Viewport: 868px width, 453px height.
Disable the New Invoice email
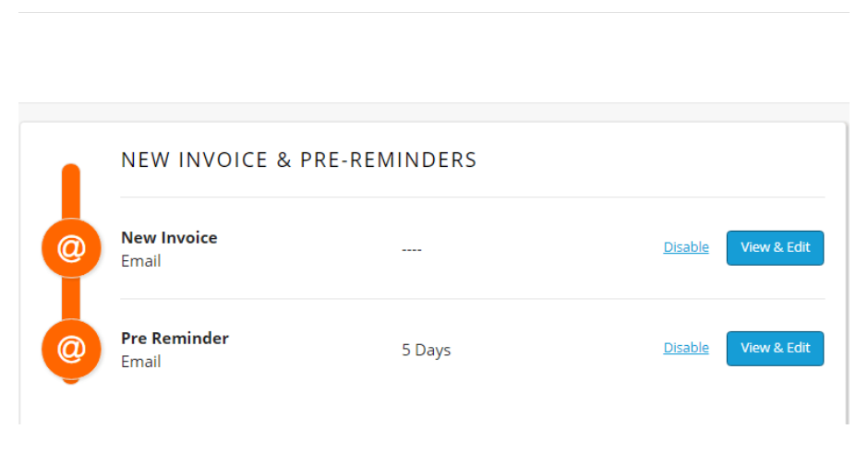tap(686, 246)
